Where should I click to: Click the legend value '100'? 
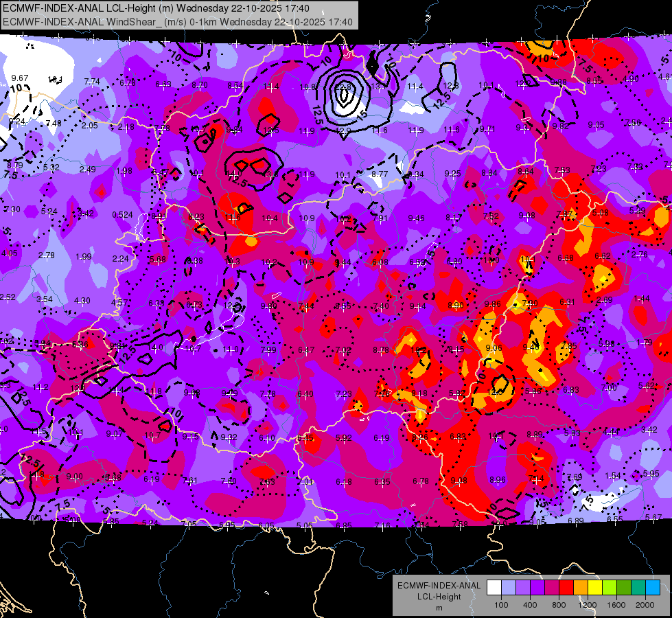coord(501,605)
